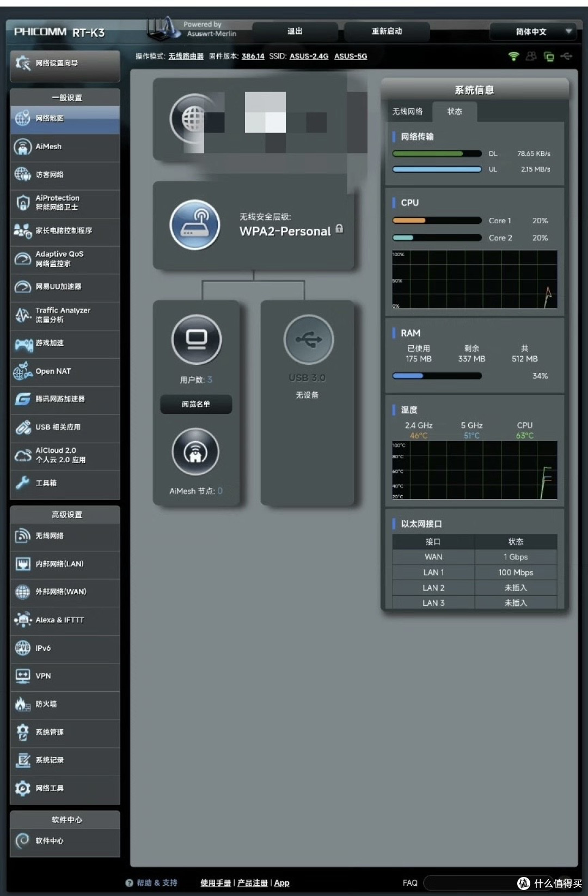Click the internet globe status icon
Screen dimensions: 588x896
click(194, 119)
